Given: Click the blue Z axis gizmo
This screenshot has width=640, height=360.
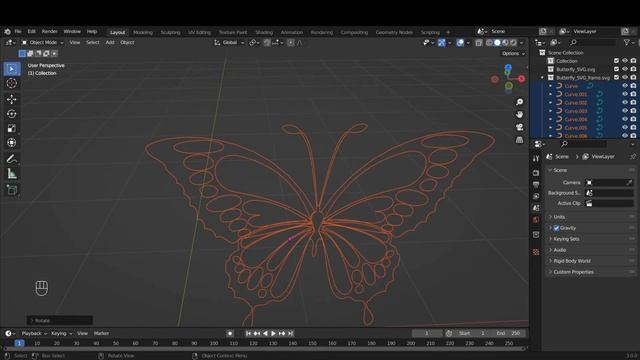Looking at the screenshot, I should 508,67.
